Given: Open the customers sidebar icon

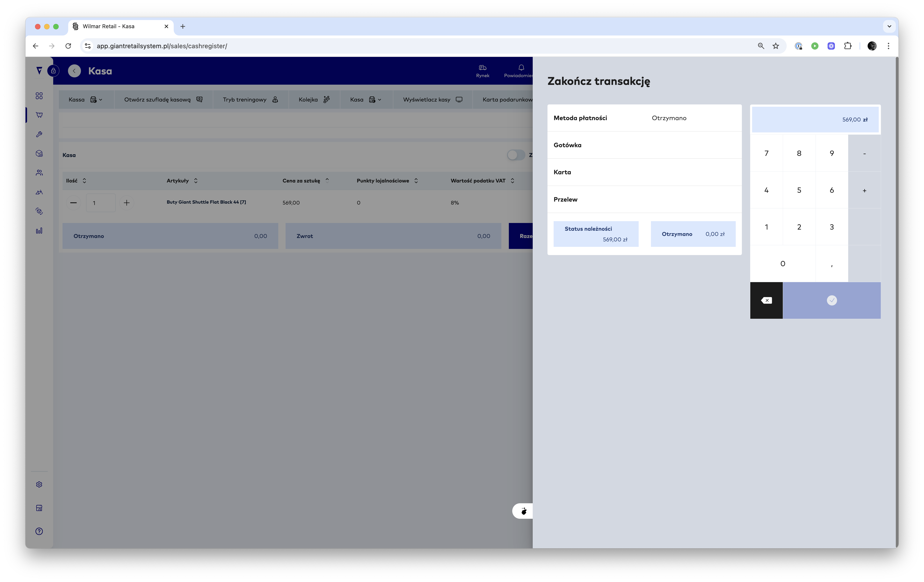Looking at the screenshot, I should point(39,173).
